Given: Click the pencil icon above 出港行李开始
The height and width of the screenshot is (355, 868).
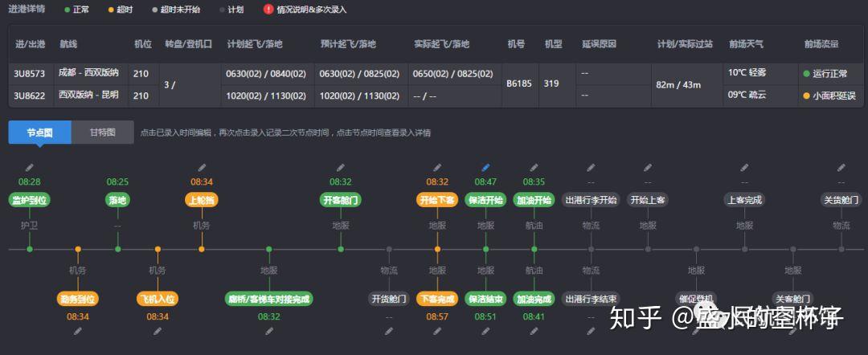Looking at the screenshot, I should coord(591,168).
